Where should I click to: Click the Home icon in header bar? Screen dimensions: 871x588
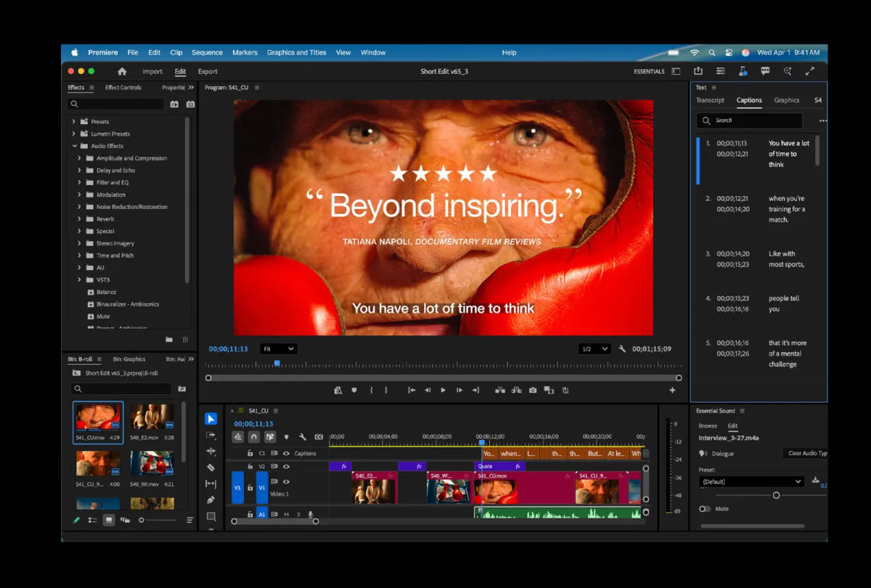(x=122, y=72)
